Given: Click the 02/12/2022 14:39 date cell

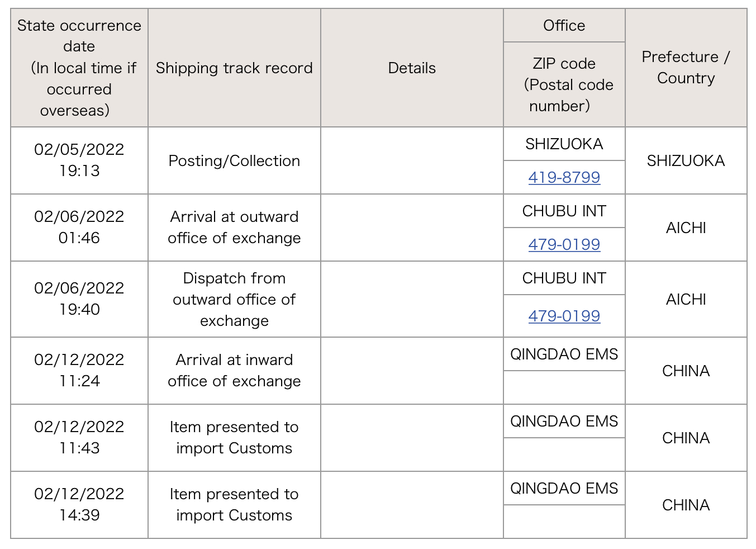Looking at the screenshot, I should coord(79,505).
